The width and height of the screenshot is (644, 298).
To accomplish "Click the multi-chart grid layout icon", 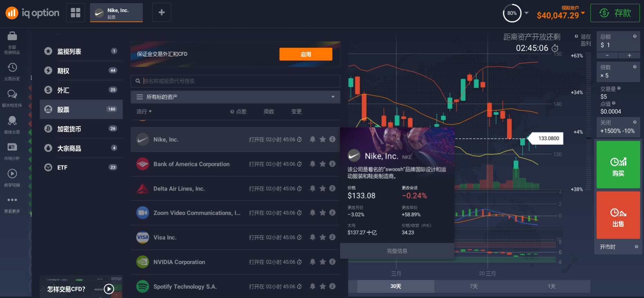I will [x=75, y=12].
